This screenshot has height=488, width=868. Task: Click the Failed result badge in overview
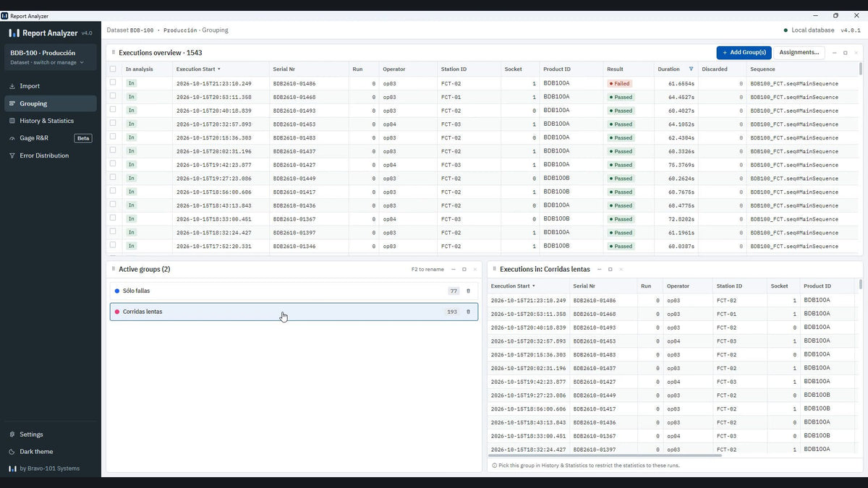619,84
